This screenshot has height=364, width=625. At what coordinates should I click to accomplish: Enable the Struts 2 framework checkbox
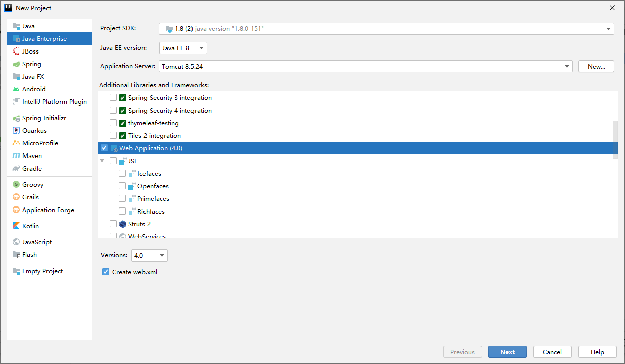point(113,224)
